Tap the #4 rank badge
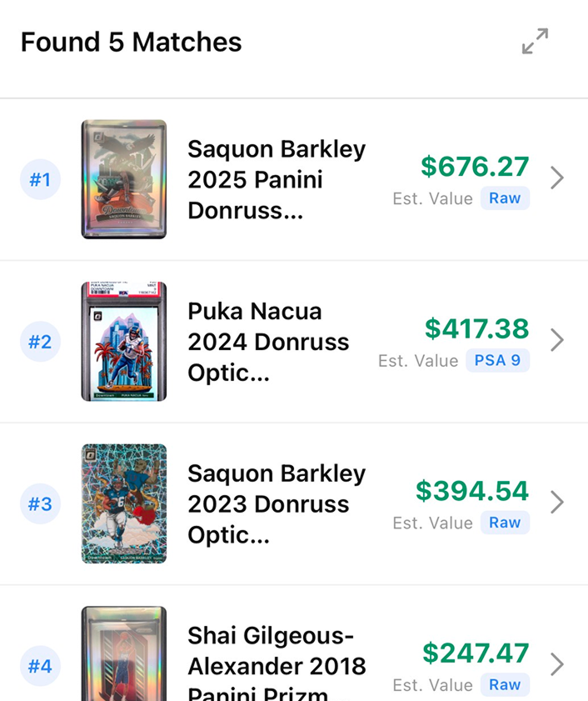 tap(40, 665)
